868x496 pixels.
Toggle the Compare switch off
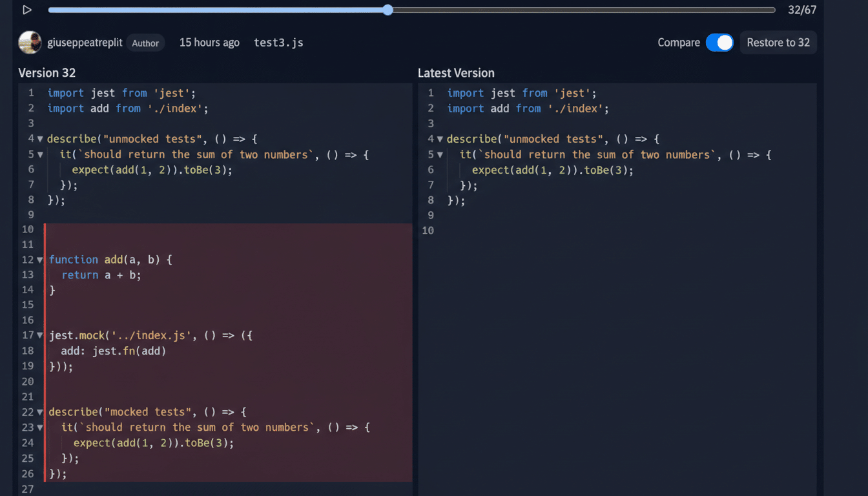coord(719,42)
